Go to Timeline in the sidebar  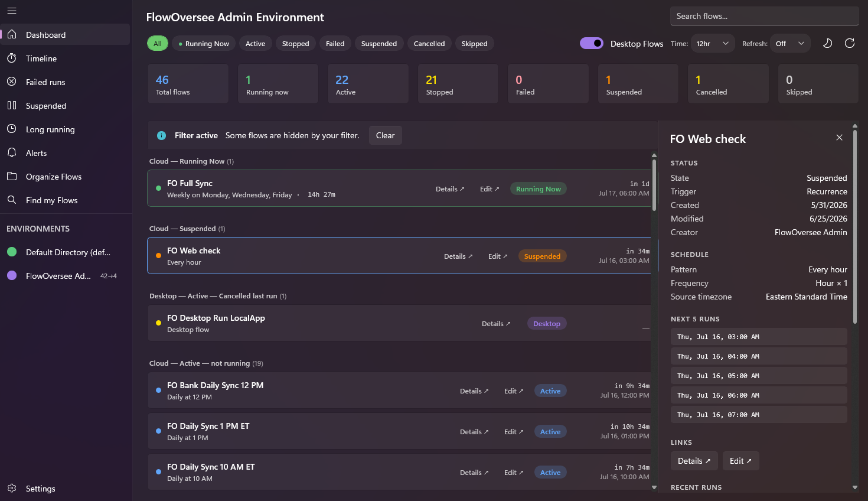point(65,58)
